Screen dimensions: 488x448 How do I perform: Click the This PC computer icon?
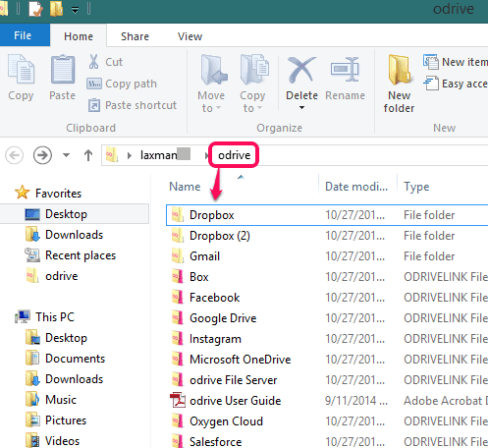click(23, 316)
